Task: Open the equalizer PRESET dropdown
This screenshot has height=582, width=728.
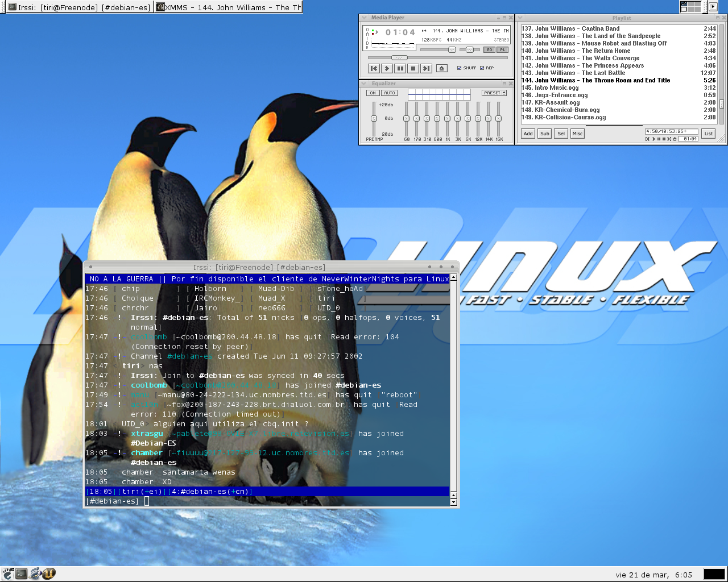Action: [x=494, y=93]
